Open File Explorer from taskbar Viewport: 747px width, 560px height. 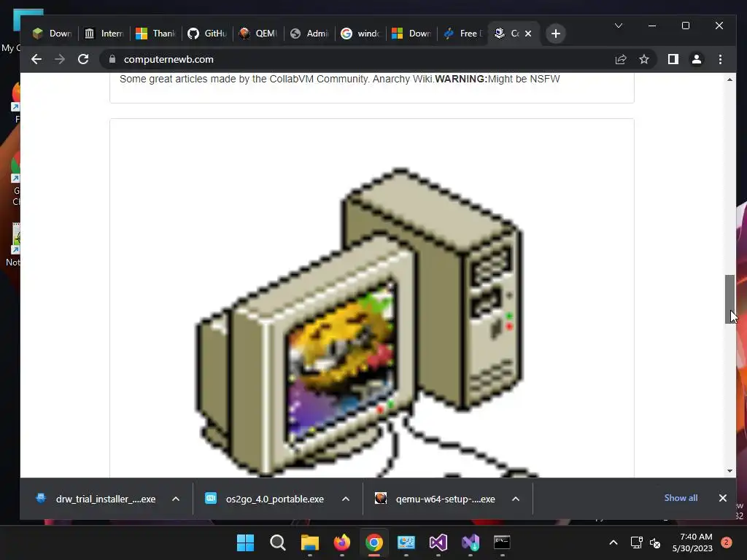(x=310, y=542)
